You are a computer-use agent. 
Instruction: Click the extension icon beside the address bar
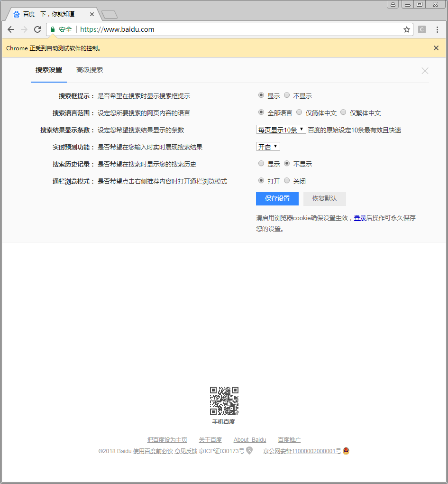click(422, 29)
